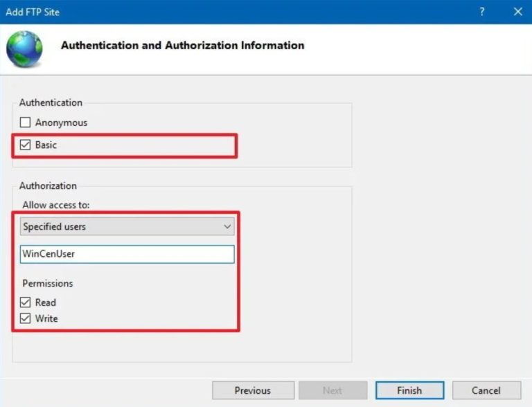Click the Permissions label
532x407 pixels.
coord(48,284)
